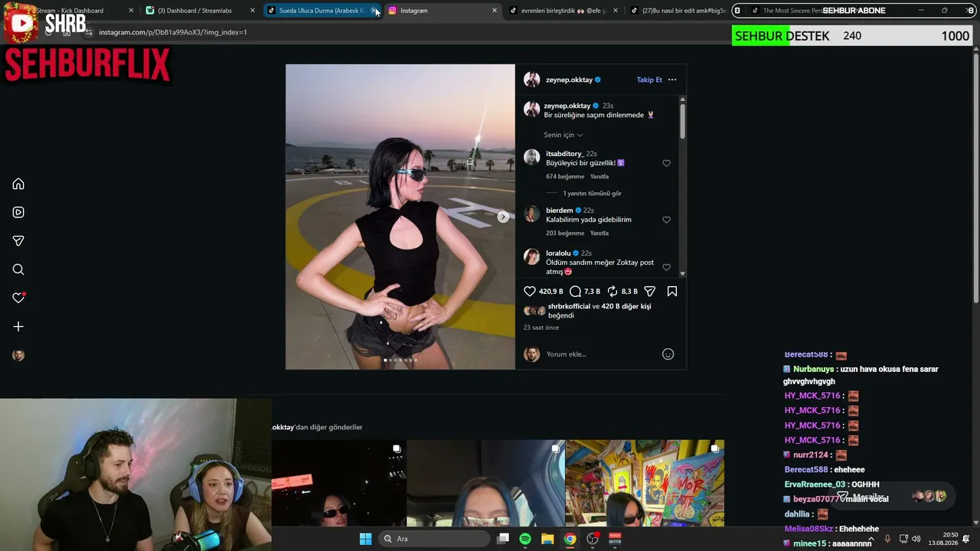
Task: Open the floating "Mesajlar" messages button
Action: 893,497
